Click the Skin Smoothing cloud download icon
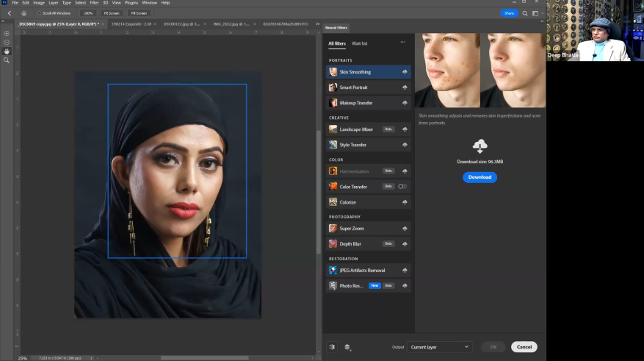Viewport: 644px width, 361px height. pyautogui.click(x=405, y=72)
